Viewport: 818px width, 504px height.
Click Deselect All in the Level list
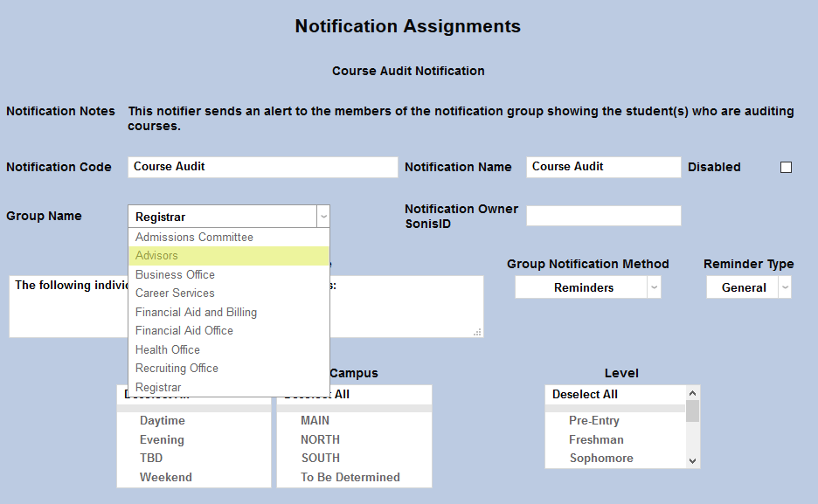(584, 394)
